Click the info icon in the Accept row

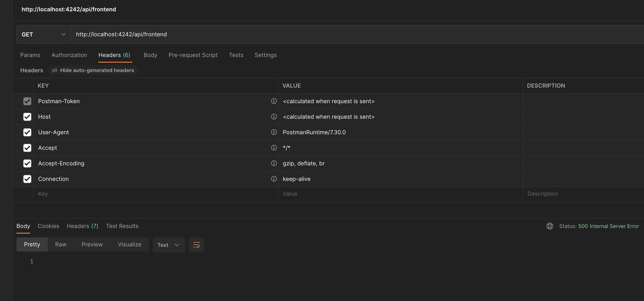click(274, 148)
